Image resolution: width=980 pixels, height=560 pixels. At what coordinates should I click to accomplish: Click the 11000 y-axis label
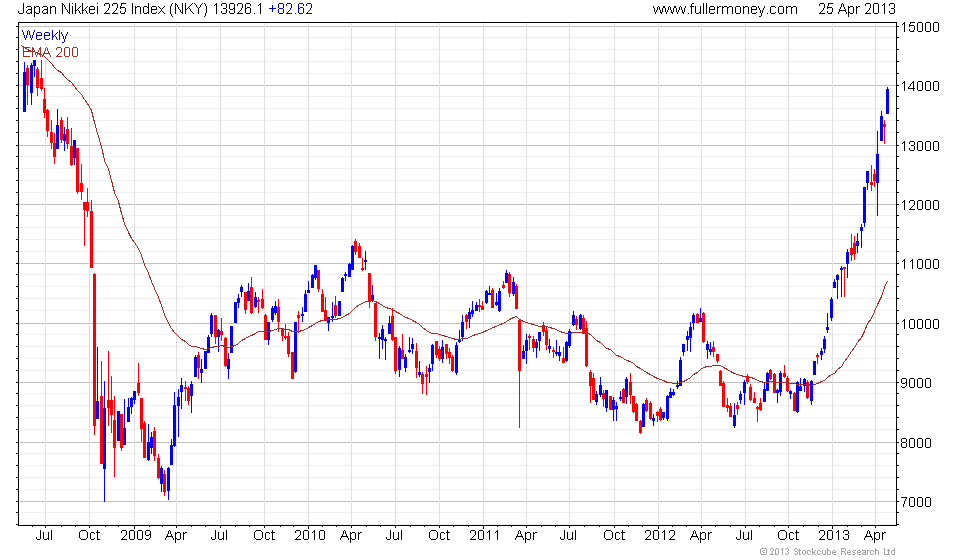[x=919, y=264]
